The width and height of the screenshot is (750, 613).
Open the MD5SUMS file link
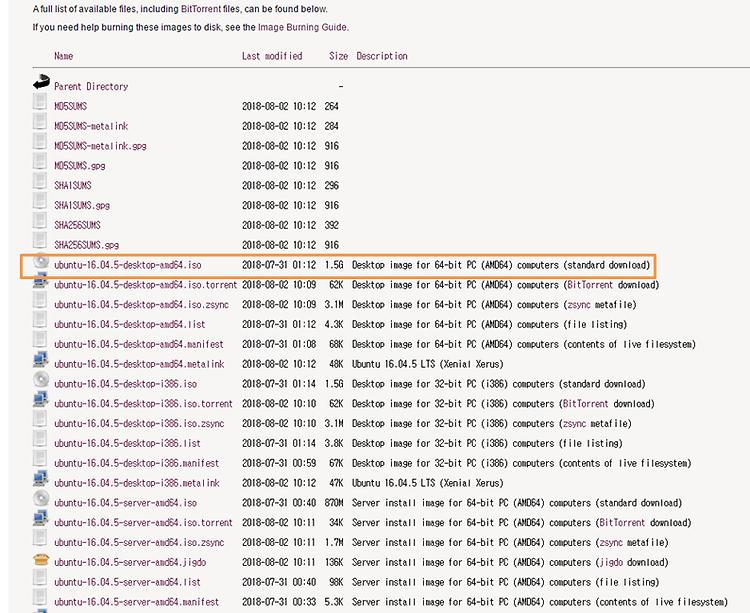point(70,106)
